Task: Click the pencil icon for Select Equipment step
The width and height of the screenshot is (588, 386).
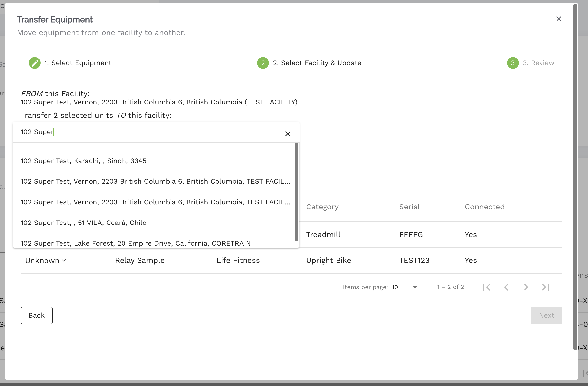Action: 35,63
